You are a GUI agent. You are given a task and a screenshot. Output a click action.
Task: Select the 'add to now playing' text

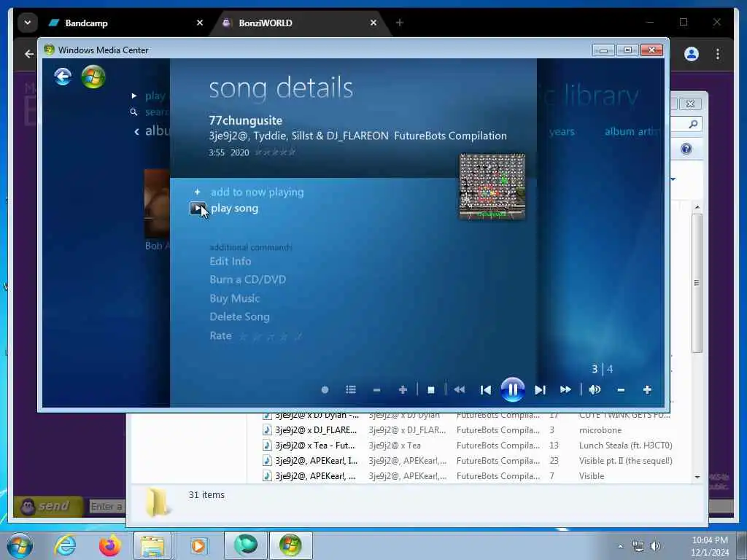click(x=258, y=192)
